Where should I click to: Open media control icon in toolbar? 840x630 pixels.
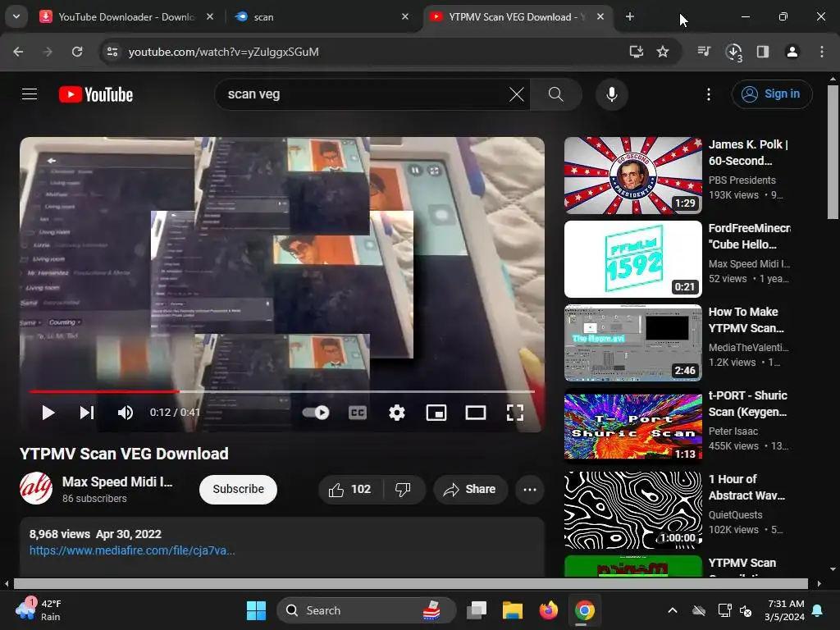click(x=704, y=52)
